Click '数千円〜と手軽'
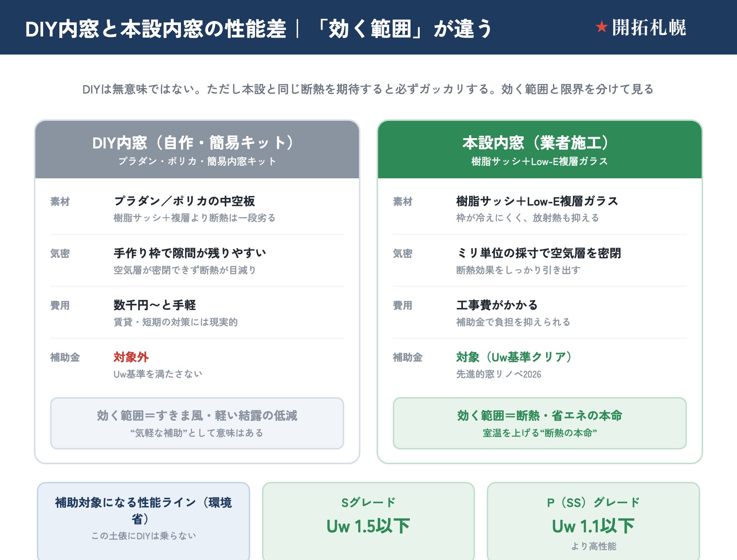 pos(155,305)
